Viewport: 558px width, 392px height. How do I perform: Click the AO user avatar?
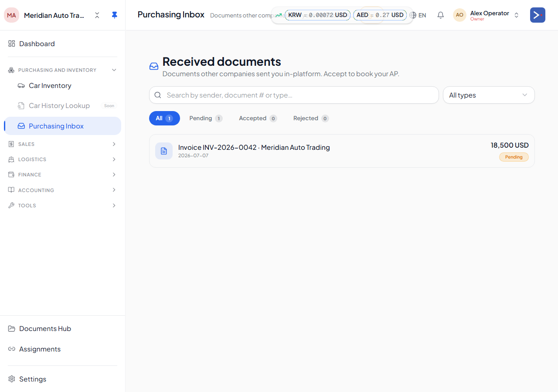(x=459, y=15)
